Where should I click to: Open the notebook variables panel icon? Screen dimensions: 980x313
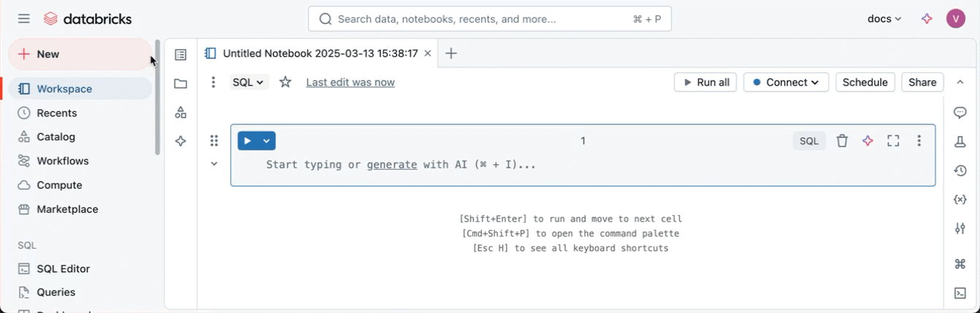click(960, 200)
